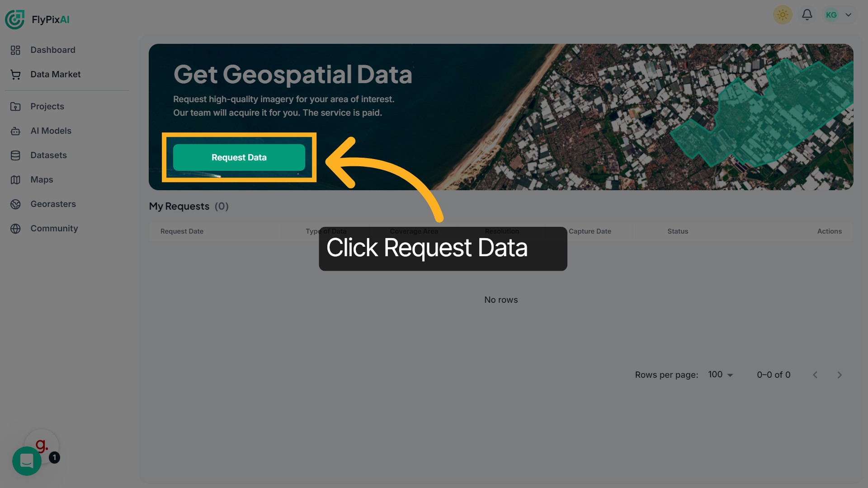Click the KG user avatar

[831, 15]
